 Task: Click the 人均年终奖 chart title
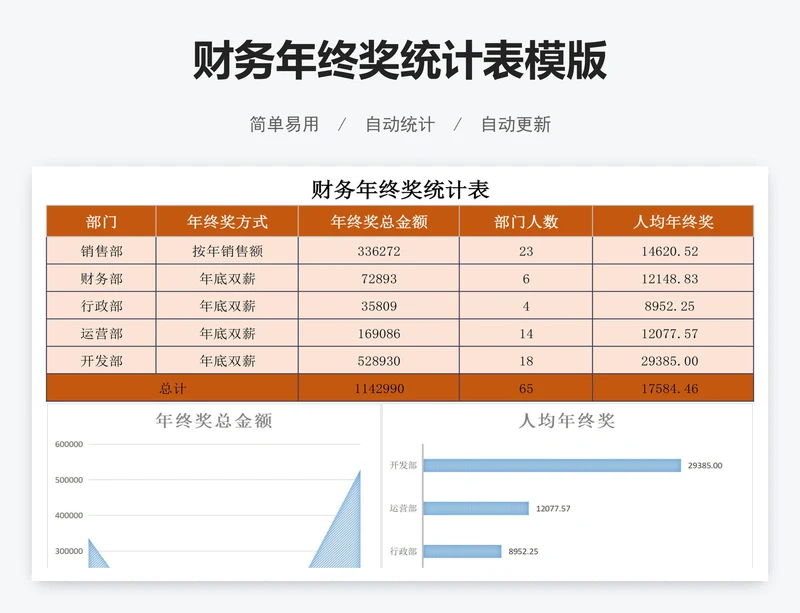coord(567,421)
